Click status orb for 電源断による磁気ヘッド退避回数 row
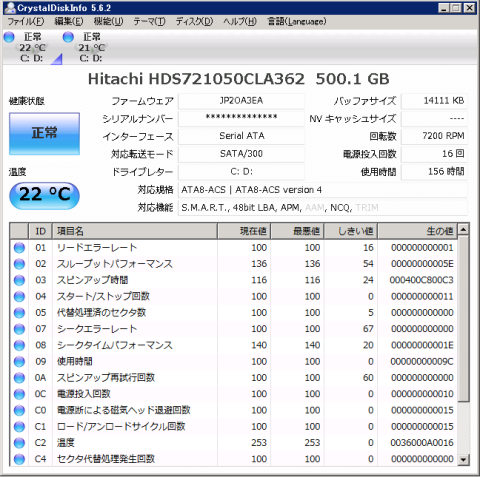 coord(19,410)
